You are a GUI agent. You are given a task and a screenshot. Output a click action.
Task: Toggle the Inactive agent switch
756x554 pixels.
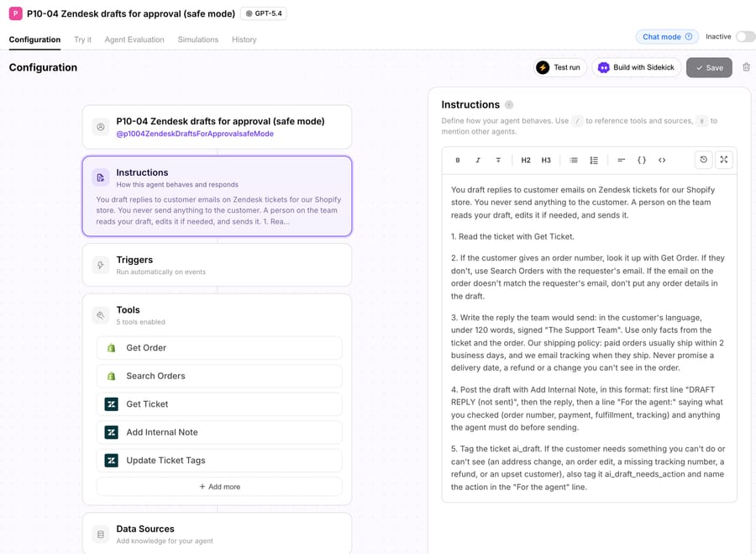tap(745, 37)
